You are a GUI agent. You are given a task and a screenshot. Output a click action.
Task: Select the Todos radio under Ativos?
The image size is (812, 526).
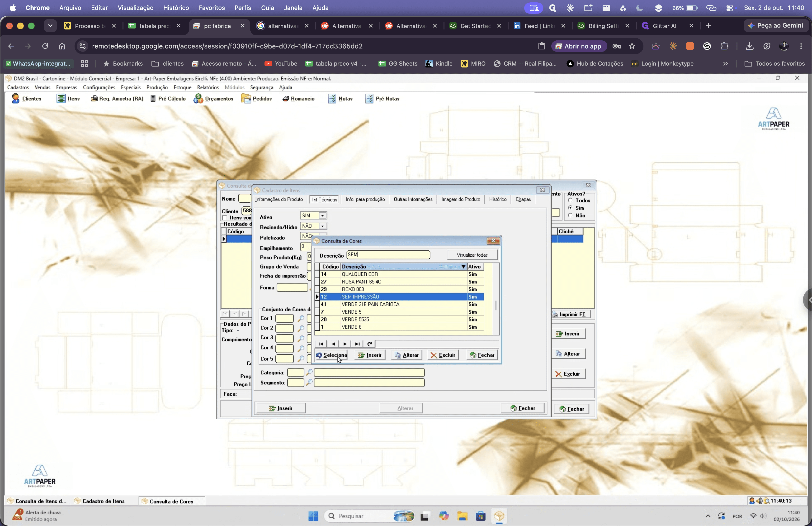pos(570,200)
